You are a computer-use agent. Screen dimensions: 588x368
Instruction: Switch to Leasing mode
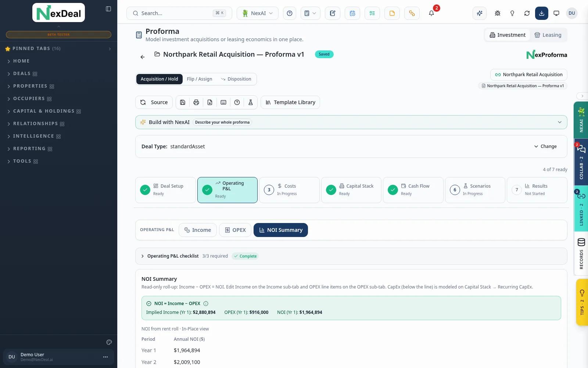[x=548, y=35]
